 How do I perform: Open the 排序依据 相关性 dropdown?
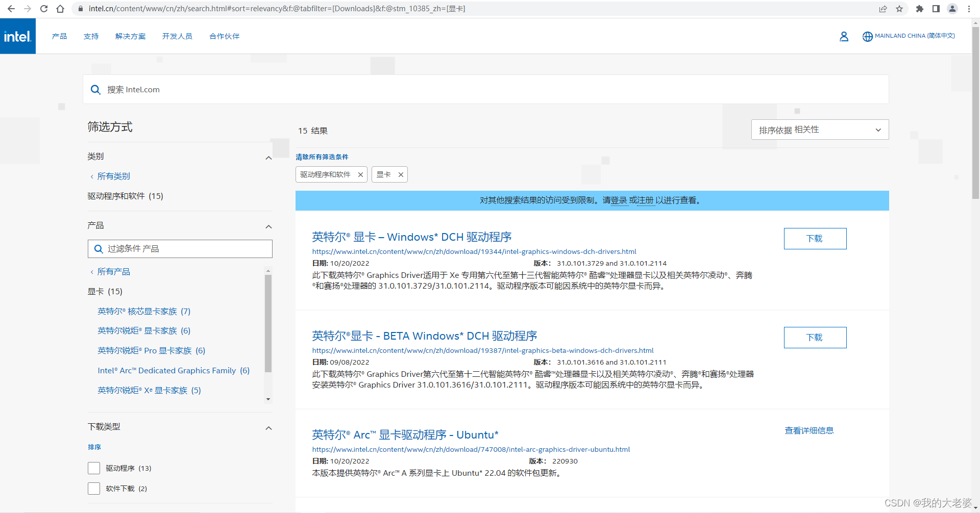[x=820, y=130]
